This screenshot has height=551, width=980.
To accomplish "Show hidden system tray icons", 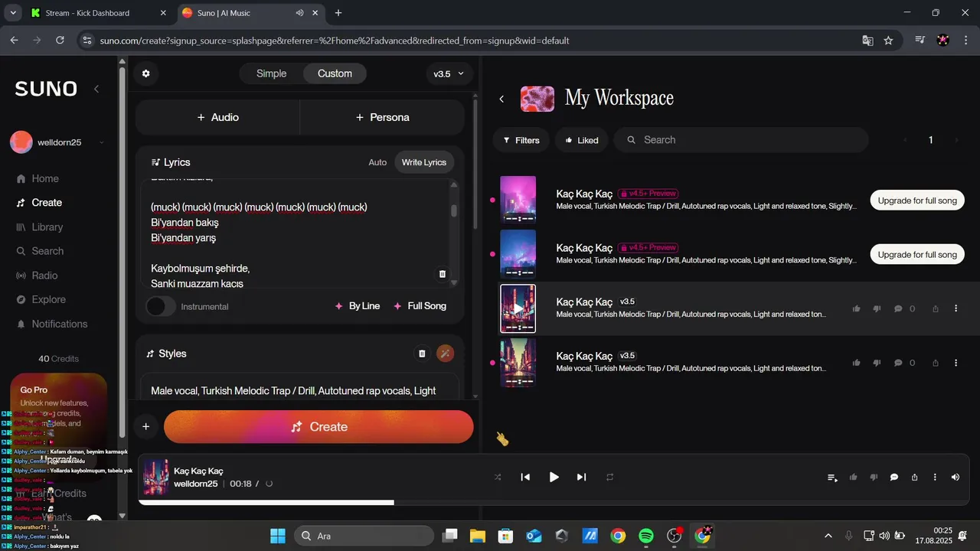I will (x=828, y=536).
